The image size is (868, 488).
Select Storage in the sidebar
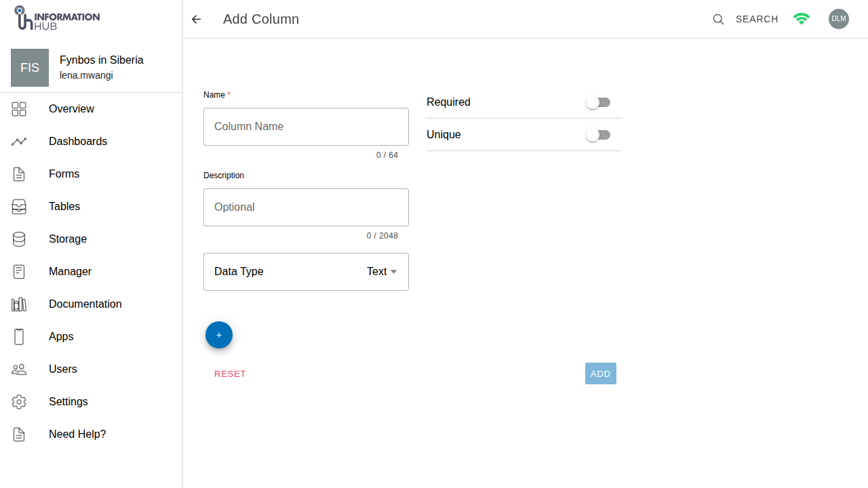(92, 239)
